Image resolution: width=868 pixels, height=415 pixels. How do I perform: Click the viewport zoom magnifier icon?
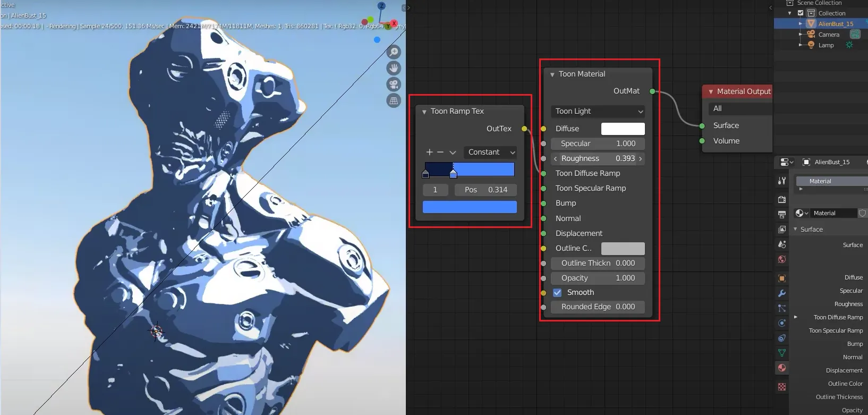[394, 52]
